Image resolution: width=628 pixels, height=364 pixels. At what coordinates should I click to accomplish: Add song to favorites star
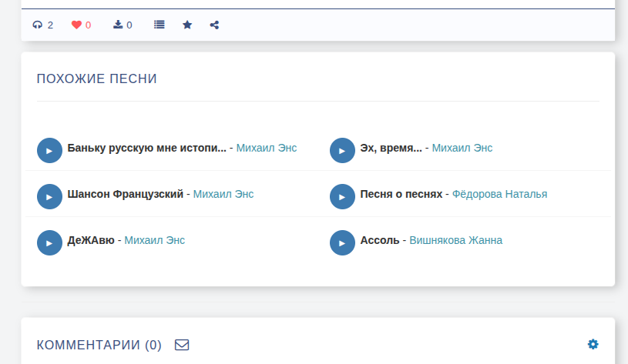click(187, 25)
